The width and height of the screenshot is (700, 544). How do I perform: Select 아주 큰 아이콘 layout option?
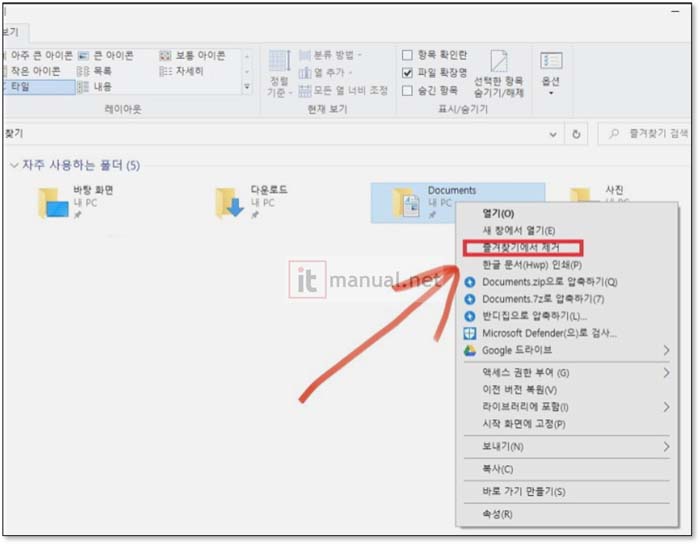coord(38,55)
